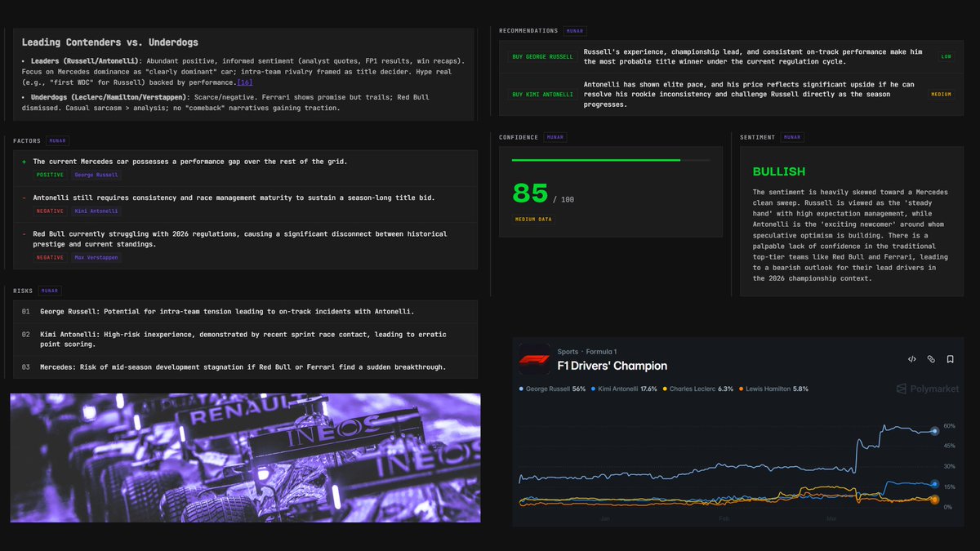Click Antonelli's recommendation rationale text

[x=749, y=95]
